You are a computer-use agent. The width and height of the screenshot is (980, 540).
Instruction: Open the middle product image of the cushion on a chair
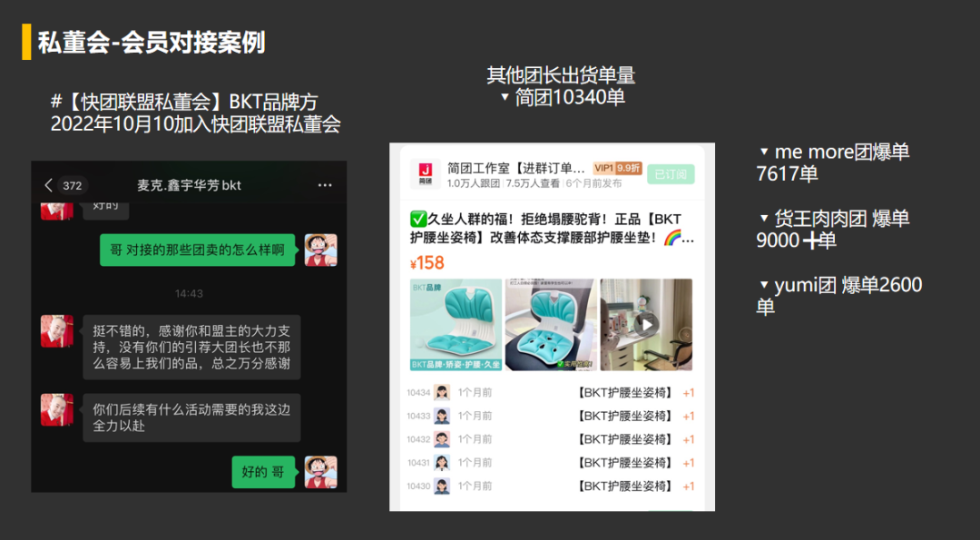coord(551,324)
